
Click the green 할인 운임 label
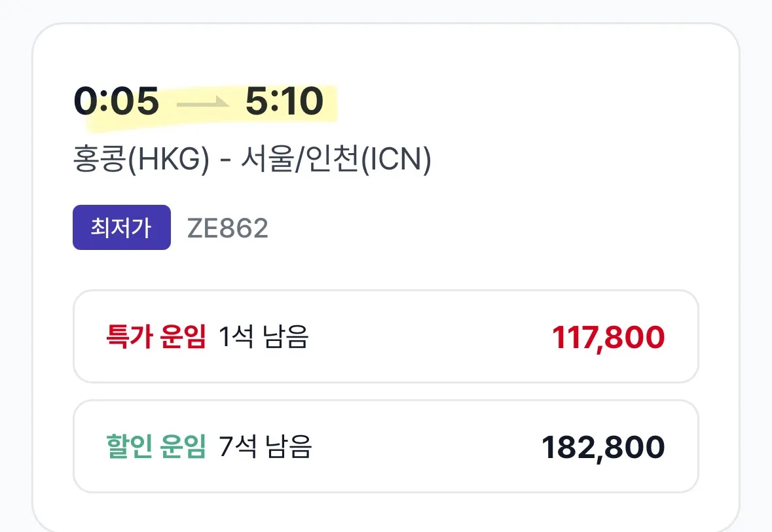point(156,447)
